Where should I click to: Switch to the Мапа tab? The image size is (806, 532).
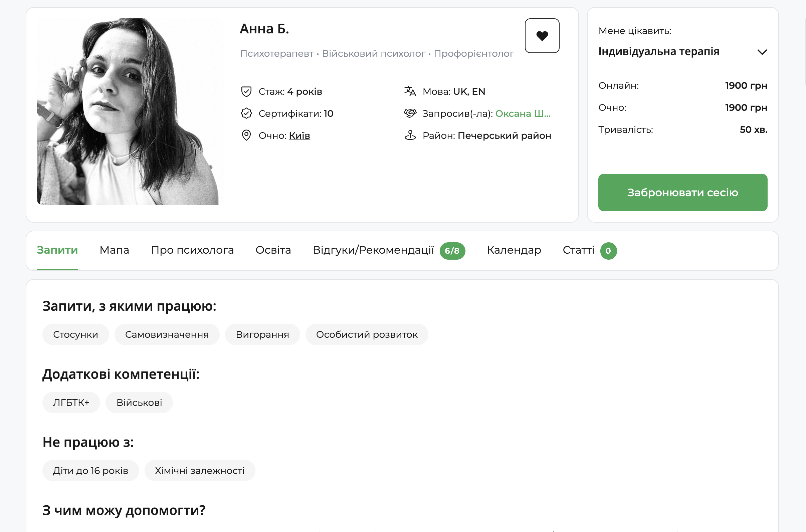[115, 250]
